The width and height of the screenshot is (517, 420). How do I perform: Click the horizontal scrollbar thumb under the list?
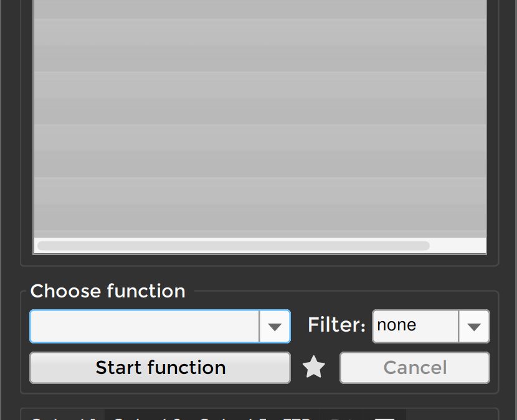coord(233,246)
